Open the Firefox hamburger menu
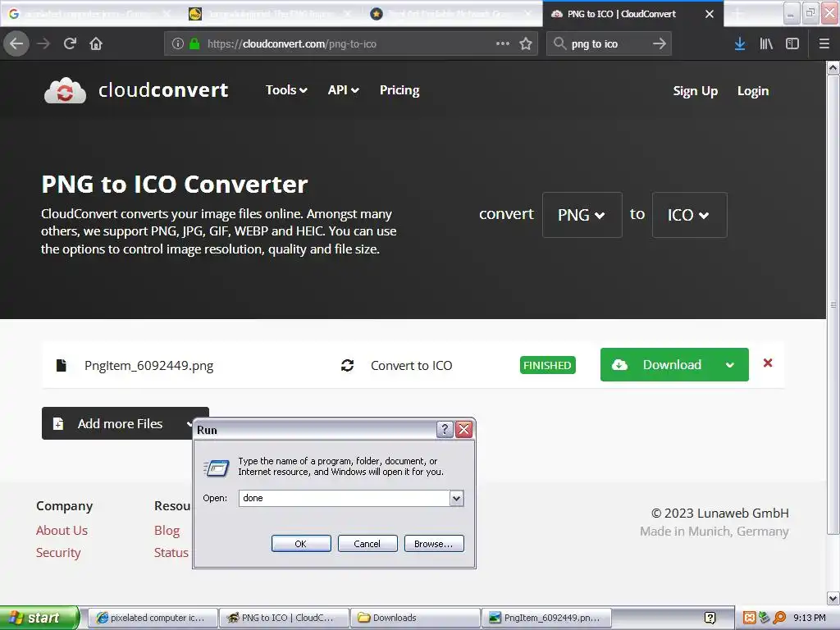Image resolution: width=840 pixels, height=630 pixels. point(824,43)
